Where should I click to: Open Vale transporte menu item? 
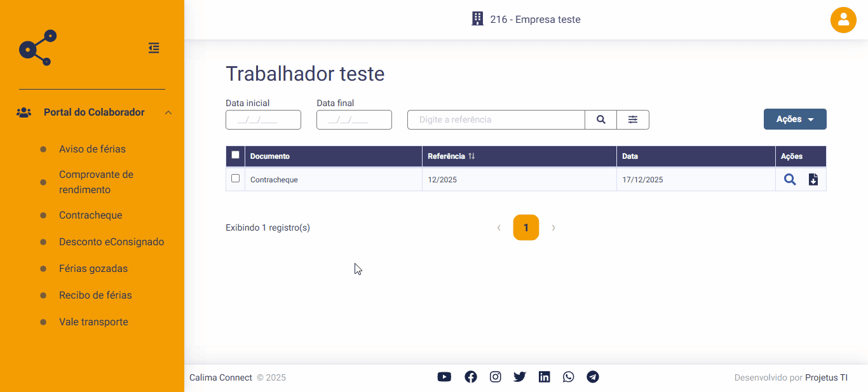tap(93, 322)
